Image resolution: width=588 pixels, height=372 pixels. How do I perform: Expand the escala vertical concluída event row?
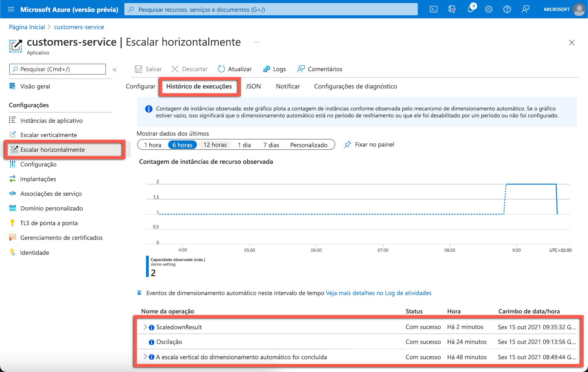[x=145, y=357]
